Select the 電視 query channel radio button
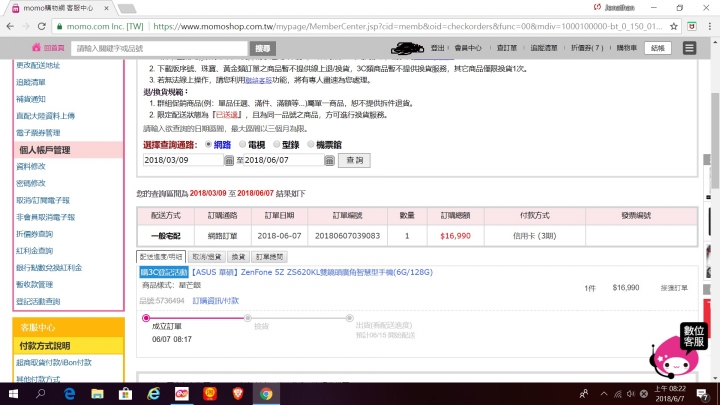Screen dimensions: 720x405 [242, 144]
